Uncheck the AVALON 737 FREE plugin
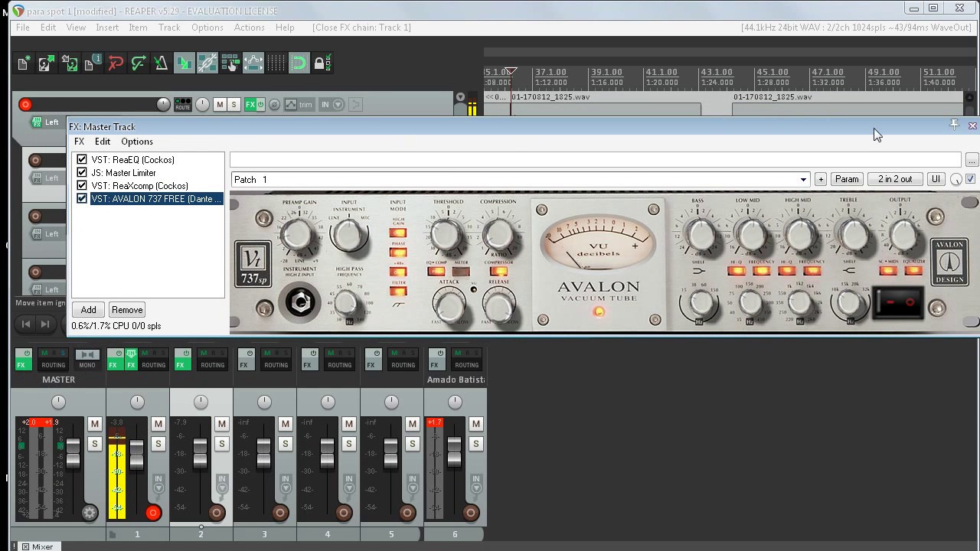This screenshot has height=551, width=980. pyautogui.click(x=82, y=199)
